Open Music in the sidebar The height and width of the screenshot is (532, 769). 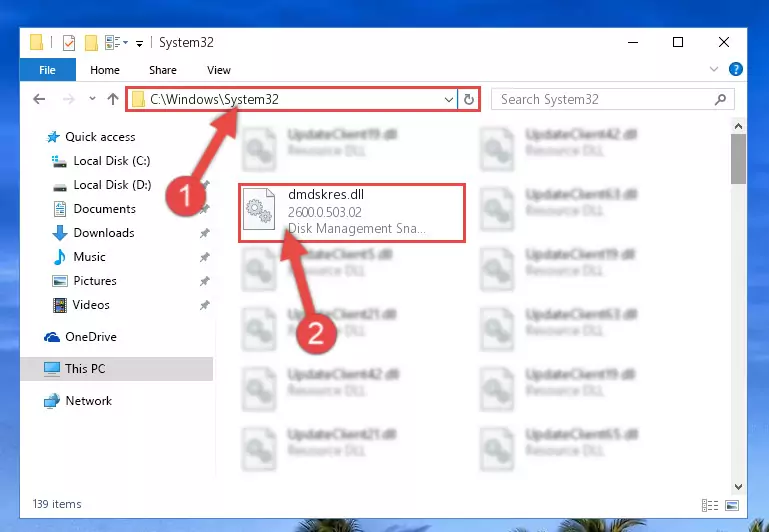[x=89, y=257]
